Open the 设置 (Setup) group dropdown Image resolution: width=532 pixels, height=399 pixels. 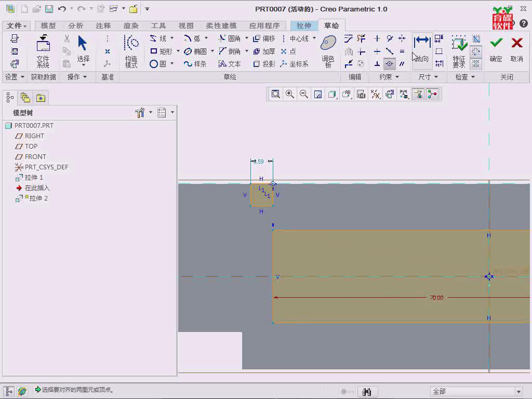[x=15, y=77]
